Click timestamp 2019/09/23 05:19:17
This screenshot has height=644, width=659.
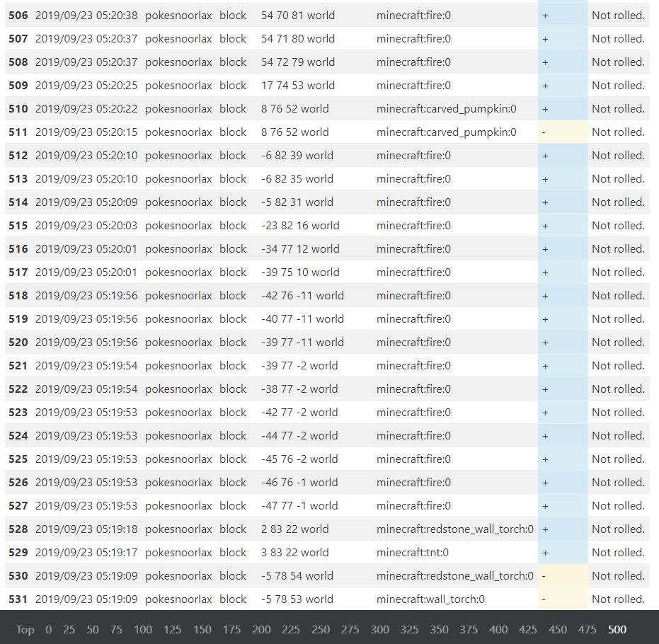coord(86,553)
